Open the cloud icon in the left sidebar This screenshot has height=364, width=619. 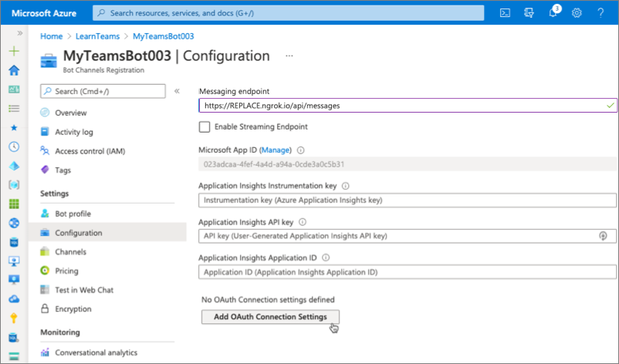click(14, 299)
